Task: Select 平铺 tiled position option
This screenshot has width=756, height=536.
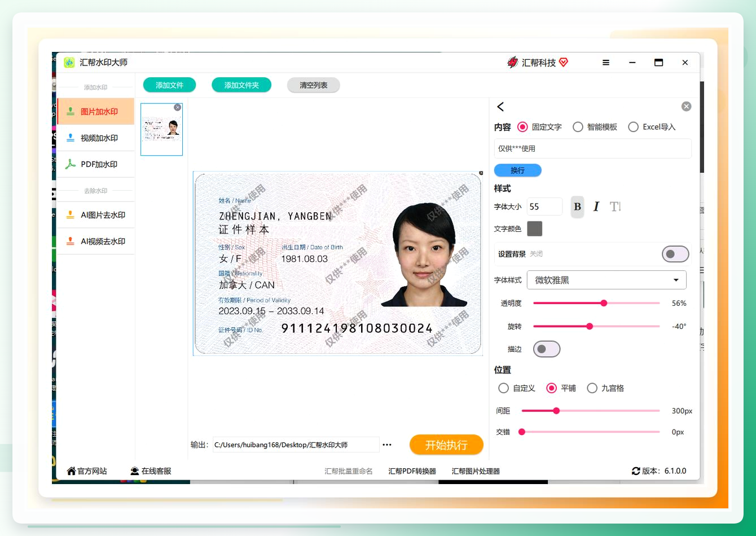Action: coord(551,388)
